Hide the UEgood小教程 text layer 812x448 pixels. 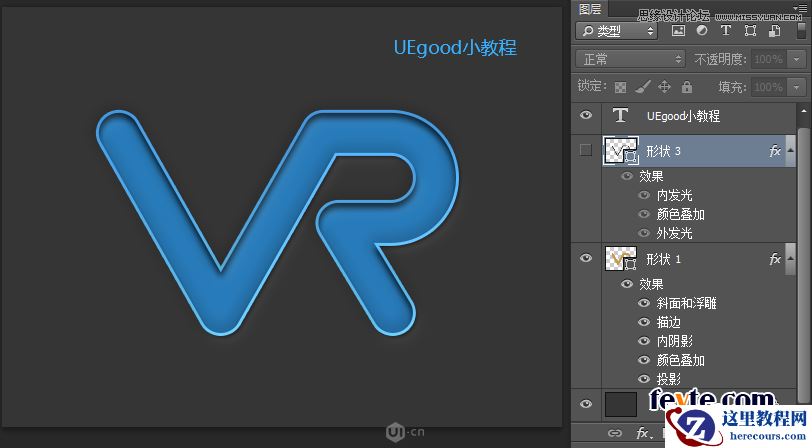tap(586, 115)
